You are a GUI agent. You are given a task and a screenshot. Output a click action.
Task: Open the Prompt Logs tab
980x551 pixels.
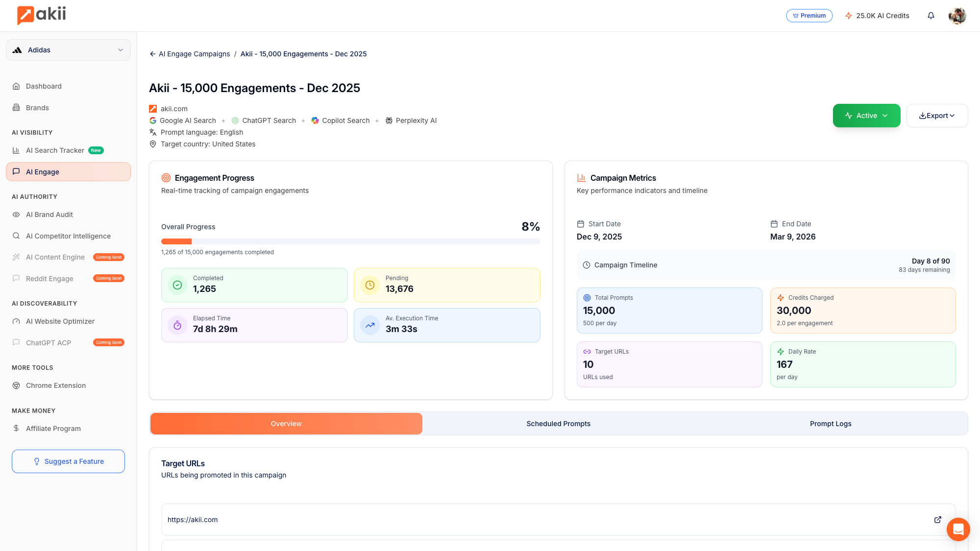pyautogui.click(x=831, y=423)
